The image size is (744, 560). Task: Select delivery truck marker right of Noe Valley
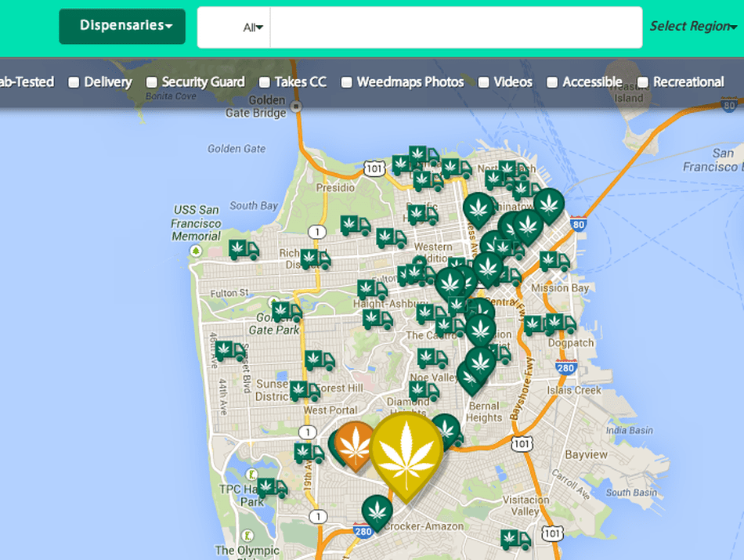[x=501, y=353]
